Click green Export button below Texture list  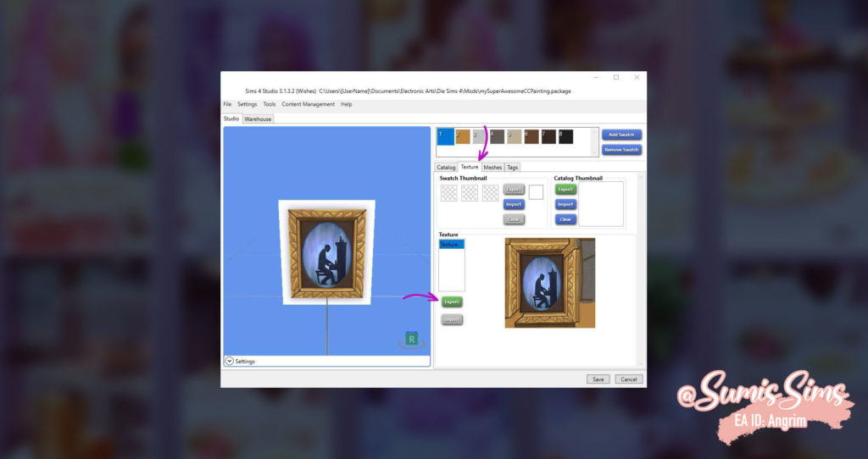click(x=452, y=301)
